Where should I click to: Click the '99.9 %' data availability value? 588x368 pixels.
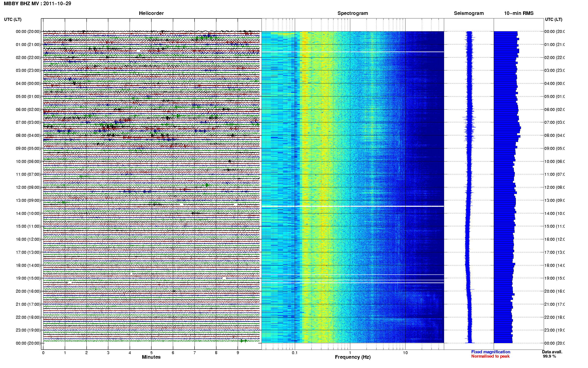coord(549,356)
